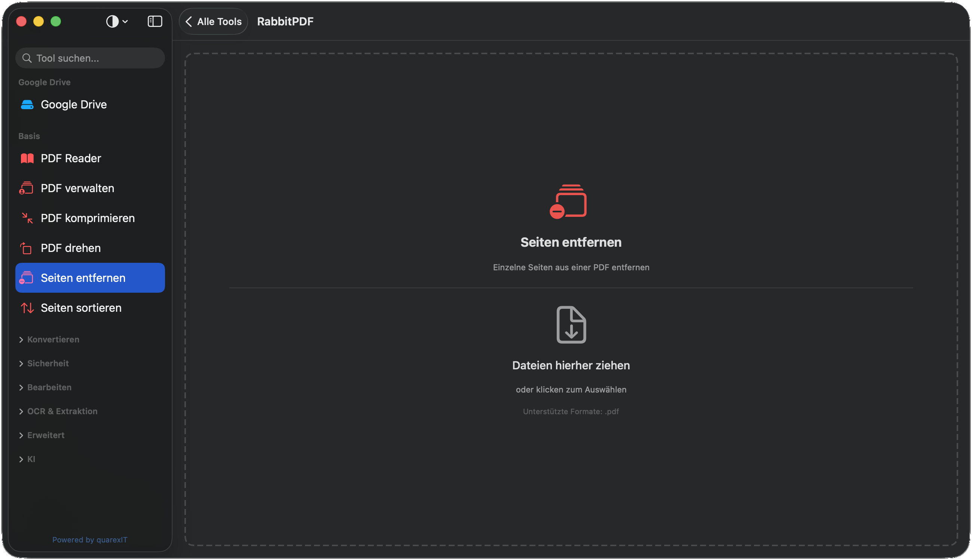Select PDF komprimieren tool
Viewport: 972px width, 560px height.
(x=90, y=218)
